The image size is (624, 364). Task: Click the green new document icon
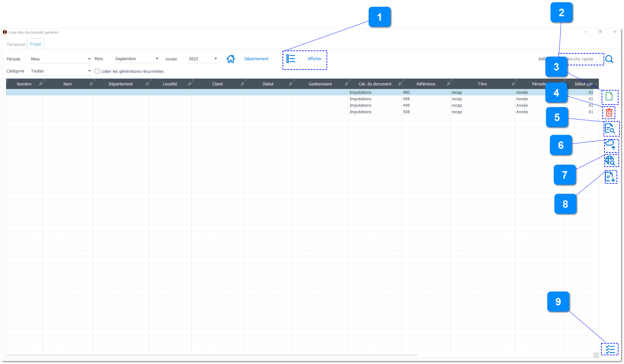tap(609, 96)
